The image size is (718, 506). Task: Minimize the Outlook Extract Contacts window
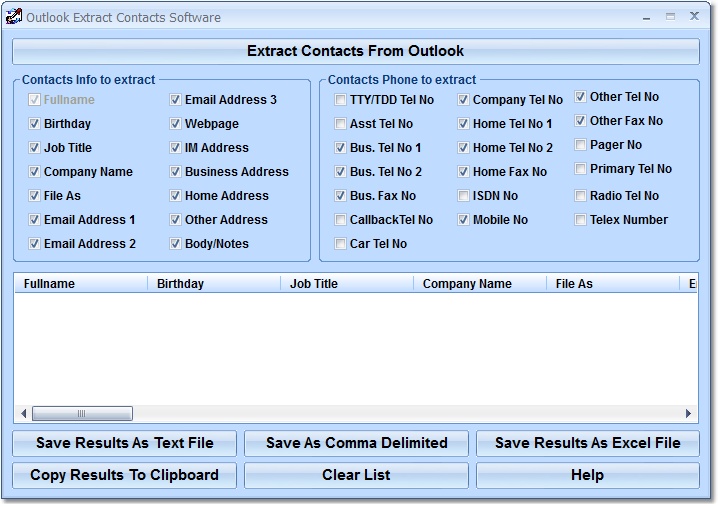[647, 17]
